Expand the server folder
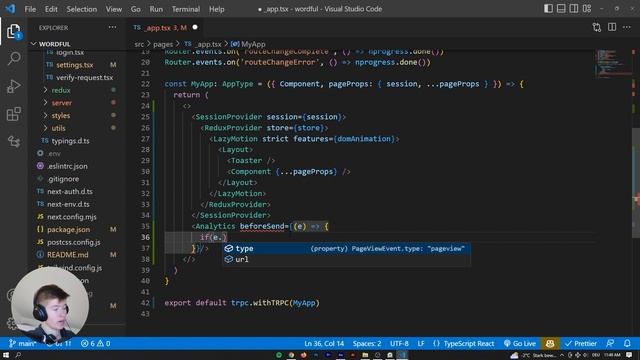640x360 pixels. [x=61, y=103]
